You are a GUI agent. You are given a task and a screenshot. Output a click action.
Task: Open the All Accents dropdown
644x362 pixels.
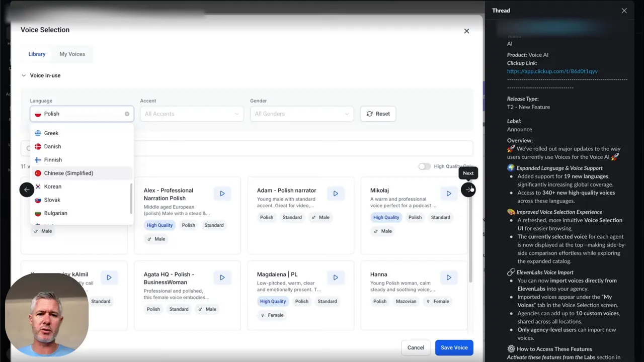pyautogui.click(x=191, y=114)
